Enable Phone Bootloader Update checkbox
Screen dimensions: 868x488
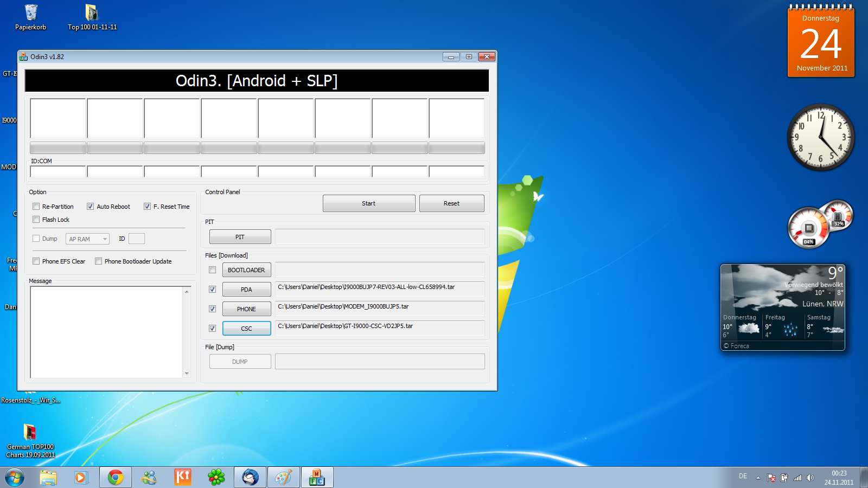coord(99,261)
